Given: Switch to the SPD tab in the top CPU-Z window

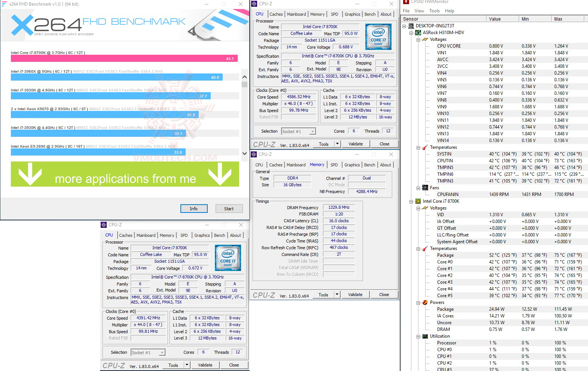Looking at the screenshot, I should point(335,14).
